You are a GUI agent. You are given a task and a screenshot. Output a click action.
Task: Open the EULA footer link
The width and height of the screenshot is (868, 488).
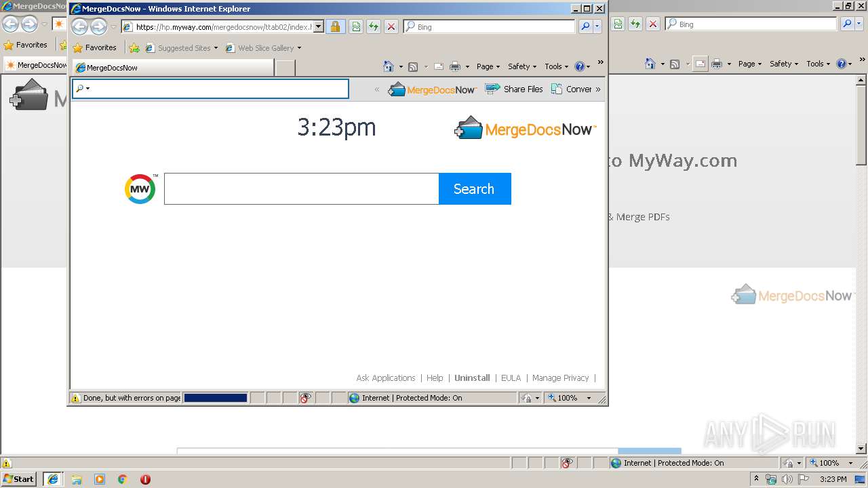click(x=511, y=378)
